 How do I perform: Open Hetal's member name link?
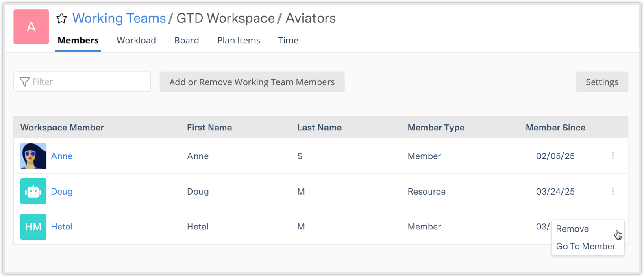pos(62,227)
